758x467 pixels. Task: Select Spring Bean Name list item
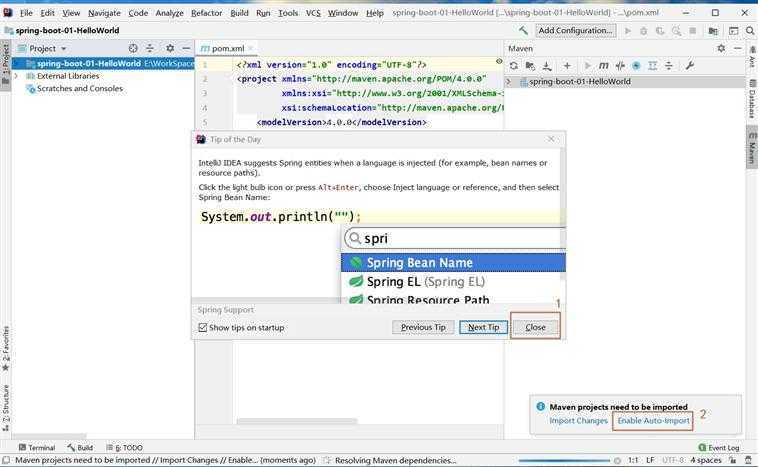pos(453,263)
